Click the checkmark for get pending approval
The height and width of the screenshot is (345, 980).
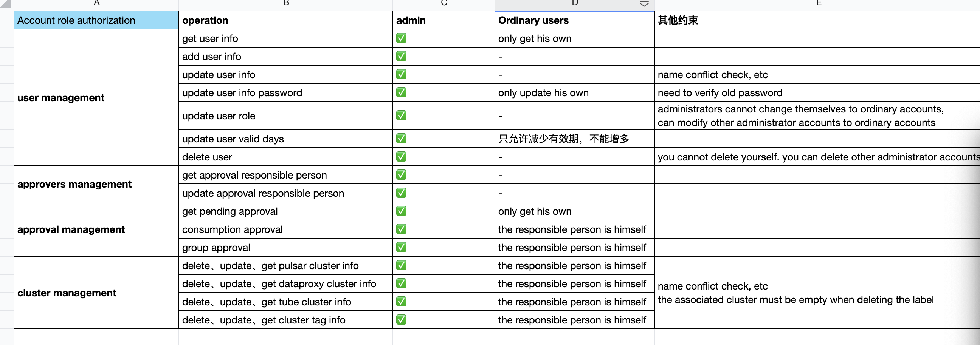401,211
